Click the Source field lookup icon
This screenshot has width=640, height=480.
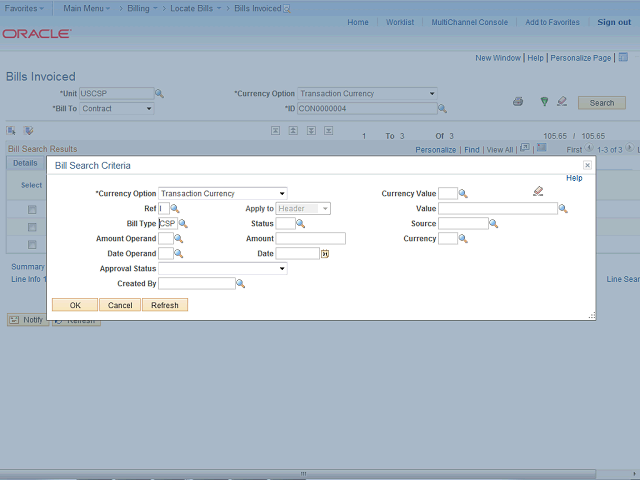pyautogui.click(x=494, y=224)
